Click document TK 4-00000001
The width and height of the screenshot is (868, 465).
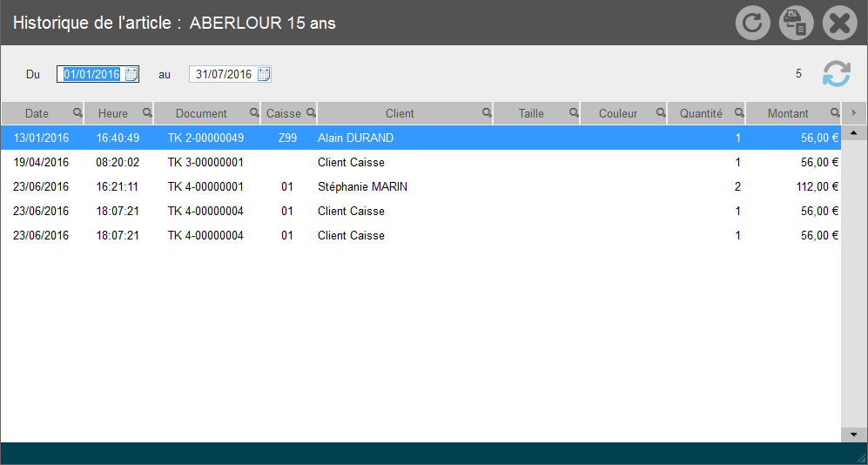pos(205,186)
